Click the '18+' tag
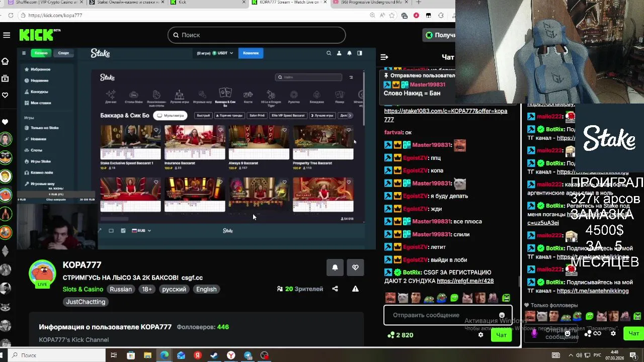644x362 pixels. click(147, 289)
